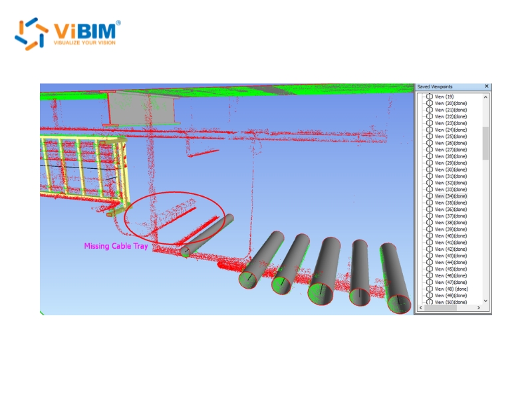Choose View (37)(done) from viewpoints
This screenshot has width=532, height=399.
click(451, 215)
